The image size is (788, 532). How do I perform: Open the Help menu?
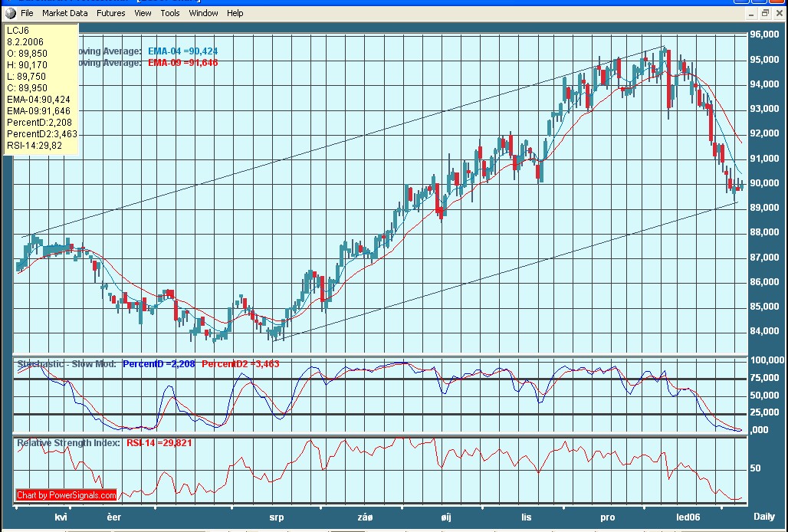[235, 13]
